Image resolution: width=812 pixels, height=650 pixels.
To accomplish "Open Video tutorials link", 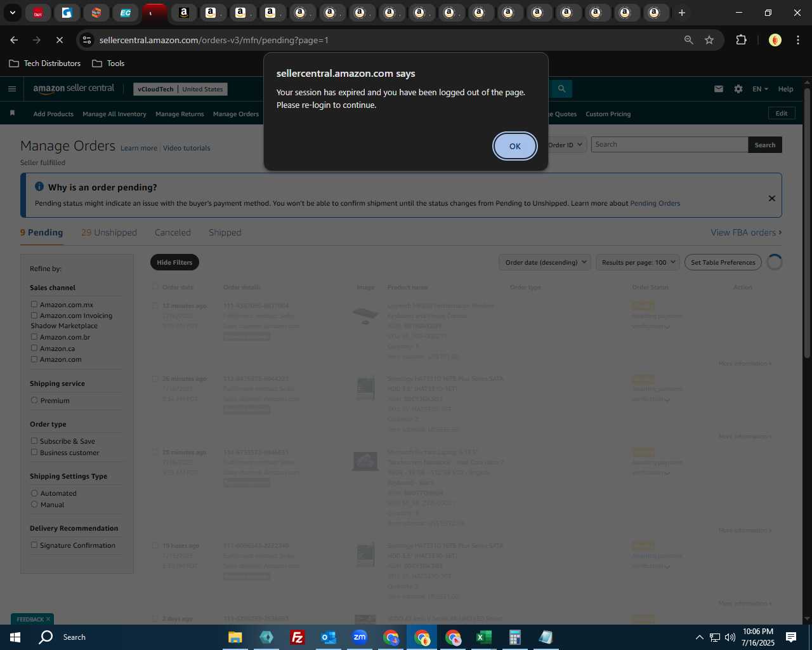I will tap(187, 148).
